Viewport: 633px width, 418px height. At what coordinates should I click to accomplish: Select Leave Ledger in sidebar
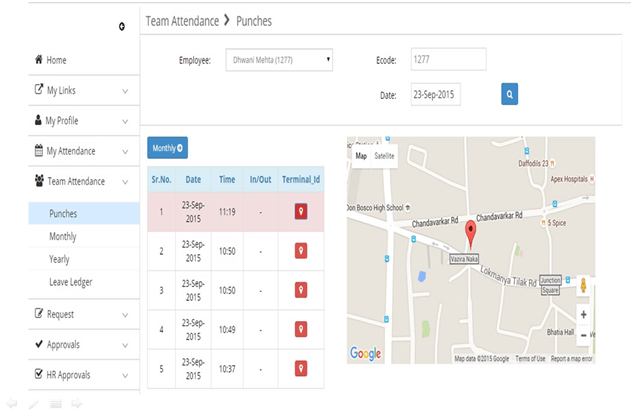click(70, 282)
